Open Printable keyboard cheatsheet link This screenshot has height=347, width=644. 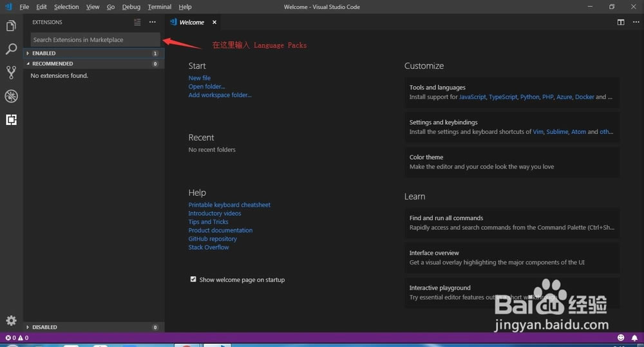coord(229,205)
